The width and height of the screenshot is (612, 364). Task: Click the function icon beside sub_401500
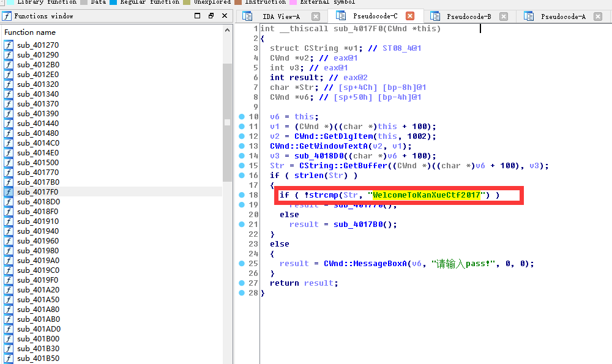9,163
